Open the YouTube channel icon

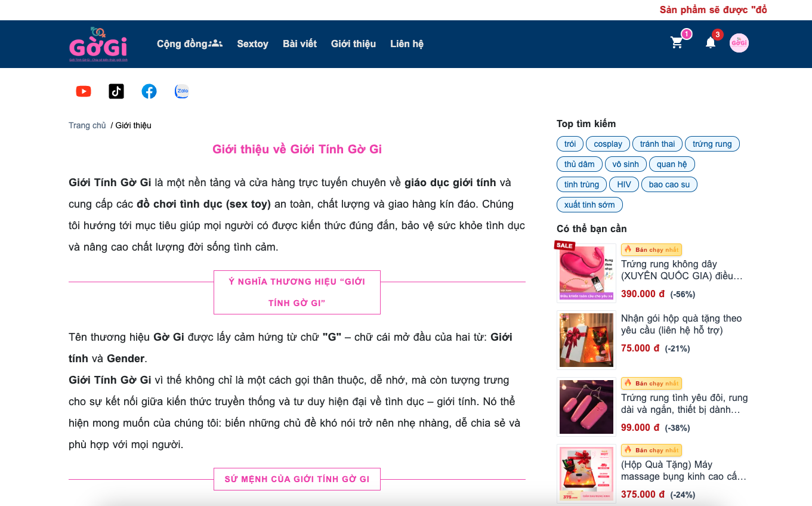click(x=83, y=91)
